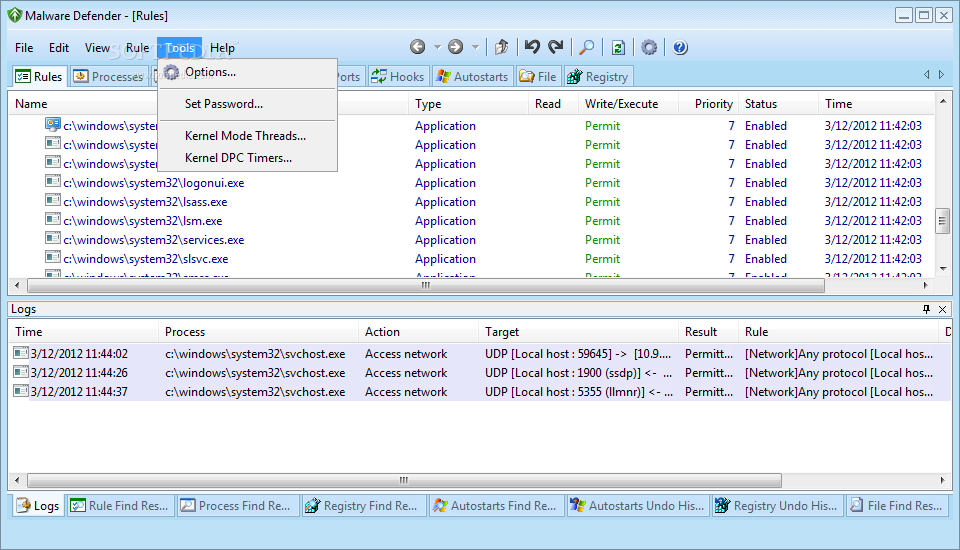Click the Up one level toolbar icon
Image resolution: width=960 pixels, height=550 pixels.
(502, 47)
